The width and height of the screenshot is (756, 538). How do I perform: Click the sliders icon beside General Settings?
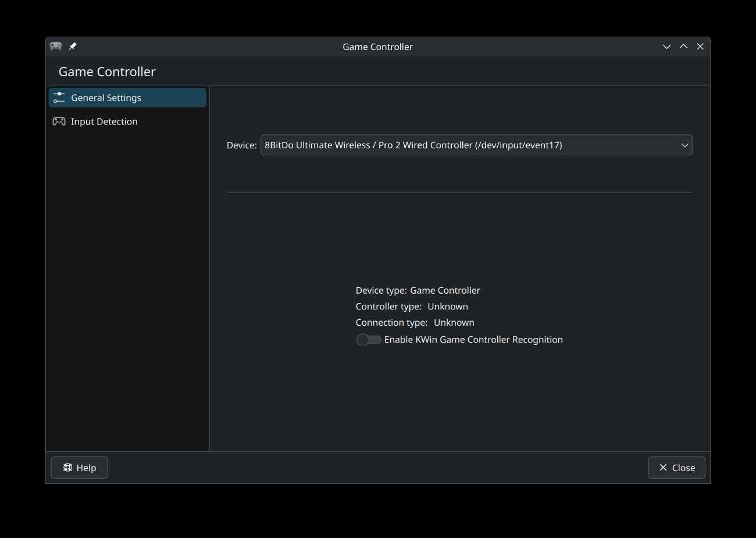click(x=59, y=98)
